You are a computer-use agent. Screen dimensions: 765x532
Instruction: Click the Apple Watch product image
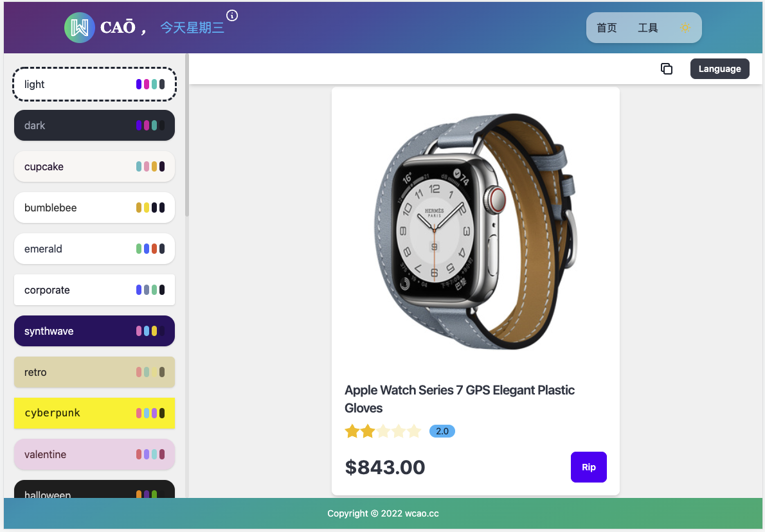pyautogui.click(x=476, y=231)
